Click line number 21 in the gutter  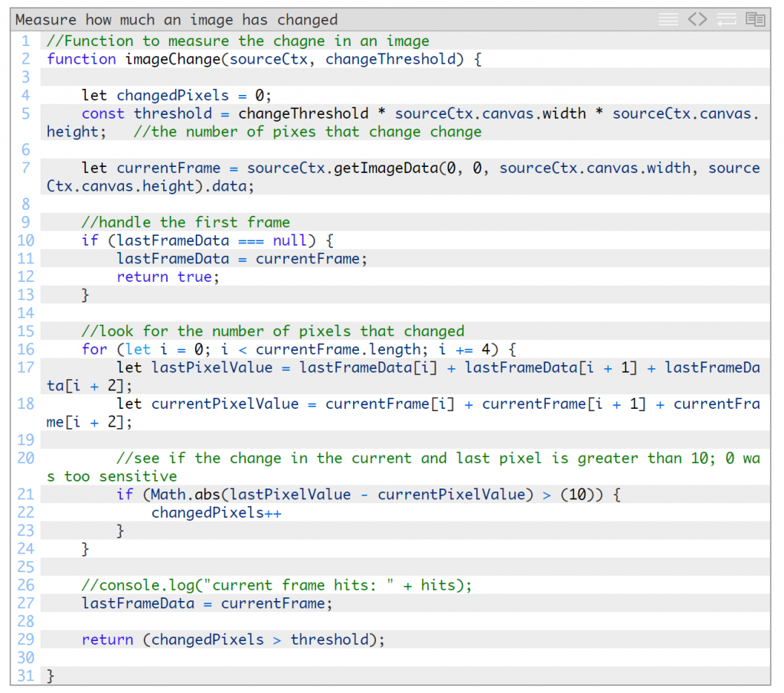point(25,495)
